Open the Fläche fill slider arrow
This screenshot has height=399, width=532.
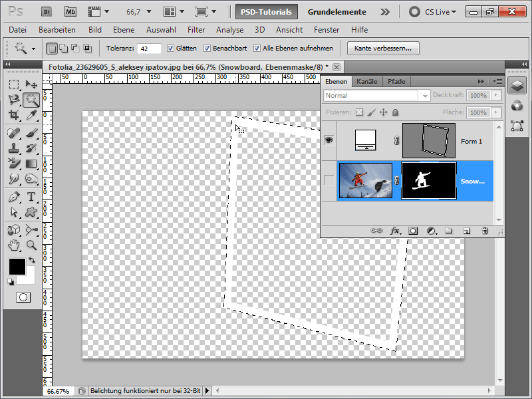[x=496, y=112]
